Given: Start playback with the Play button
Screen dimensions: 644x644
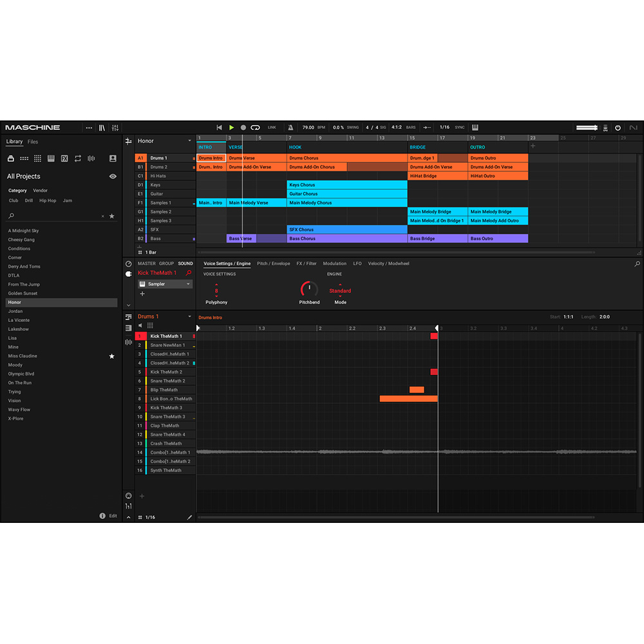Looking at the screenshot, I should click(x=232, y=127).
